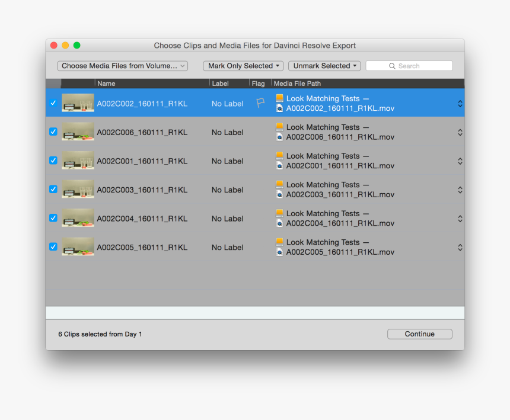Click the Media File Path column header
This screenshot has height=420, width=510.
tap(297, 84)
